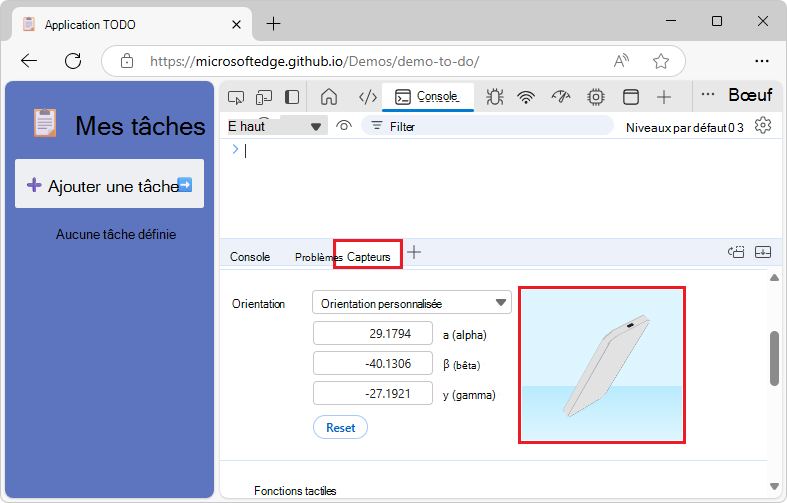Image resolution: width=787 pixels, height=503 pixels.
Task: Click the drawer scrollbar thumb
Action: coord(774,358)
